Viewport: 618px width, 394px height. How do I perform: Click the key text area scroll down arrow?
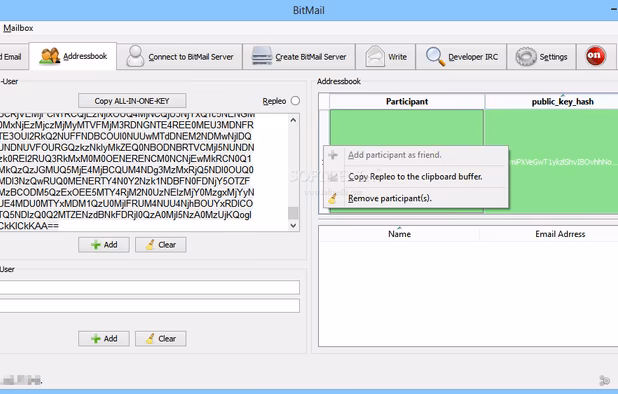(293, 225)
